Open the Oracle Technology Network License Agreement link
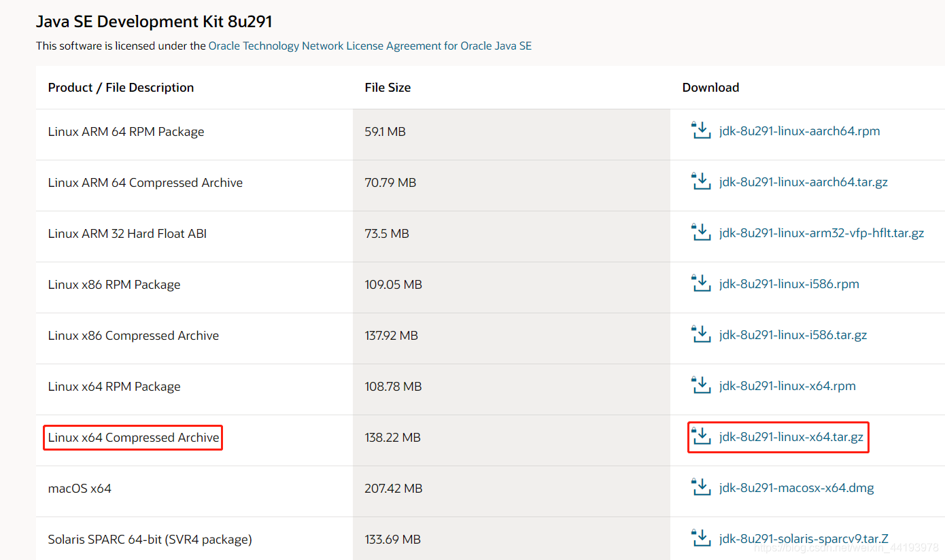 370,46
